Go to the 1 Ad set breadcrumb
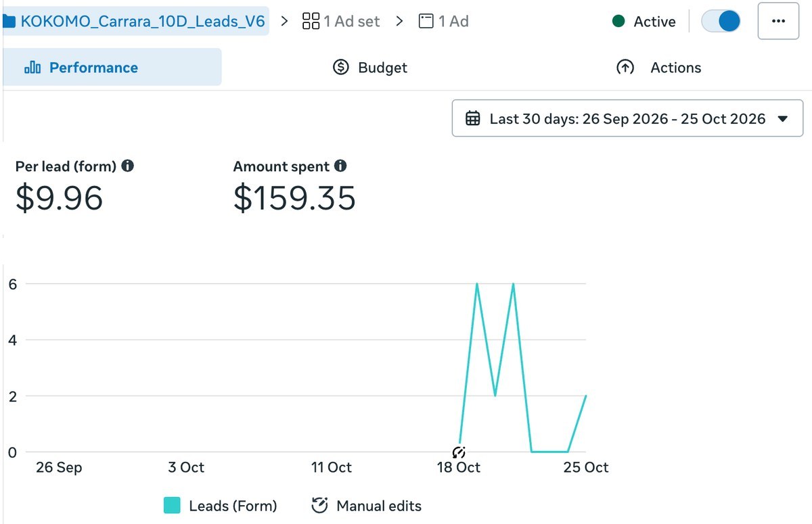Image resolution: width=812 pixels, height=524 pixels. (x=341, y=21)
